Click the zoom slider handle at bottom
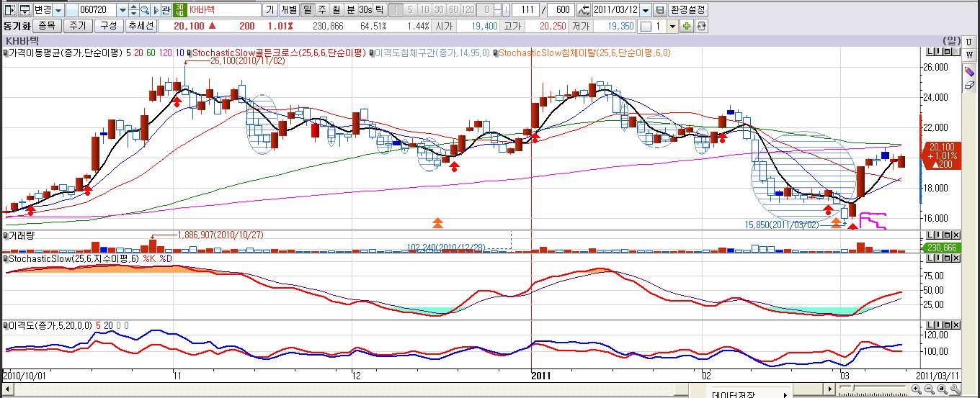This screenshot has height=398, width=980. click(x=852, y=388)
